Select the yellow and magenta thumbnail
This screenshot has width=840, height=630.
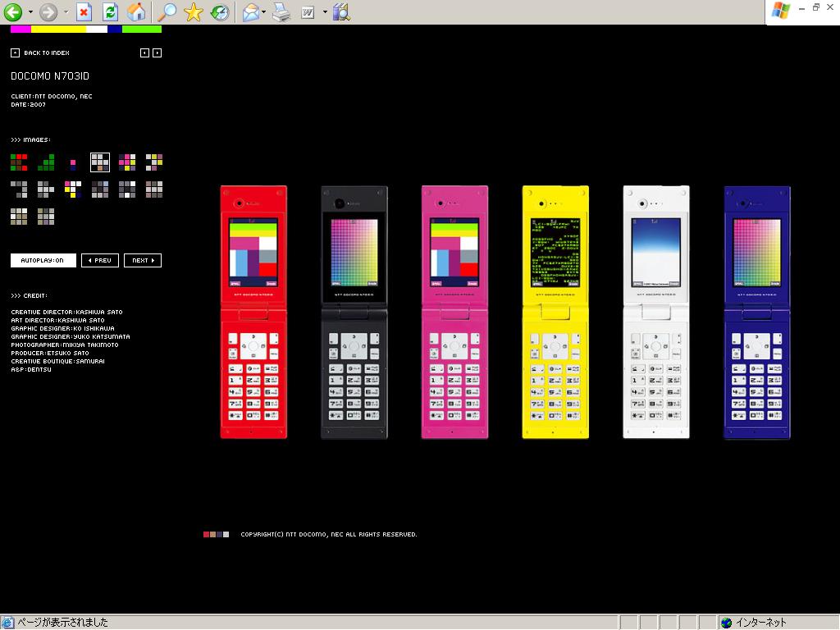(73, 189)
